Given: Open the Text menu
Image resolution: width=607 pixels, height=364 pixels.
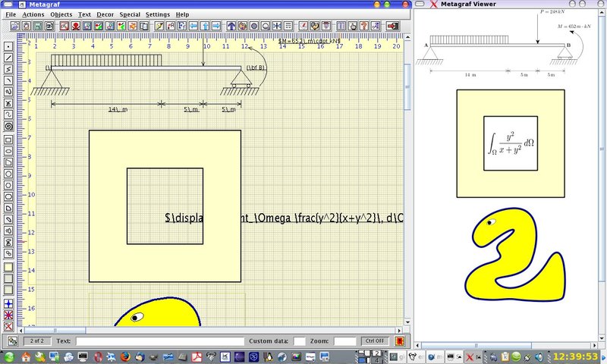Looking at the screenshot, I should pos(84,14).
